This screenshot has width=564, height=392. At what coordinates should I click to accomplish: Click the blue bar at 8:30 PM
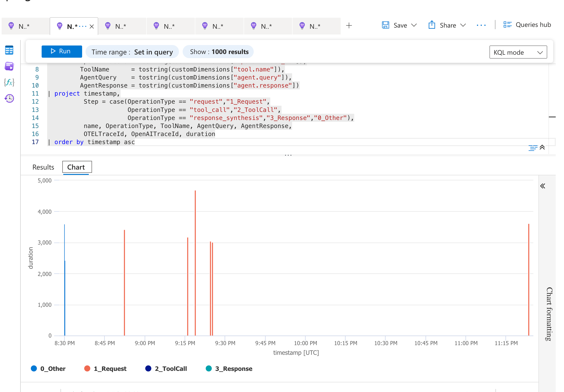pyautogui.click(x=65, y=280)
